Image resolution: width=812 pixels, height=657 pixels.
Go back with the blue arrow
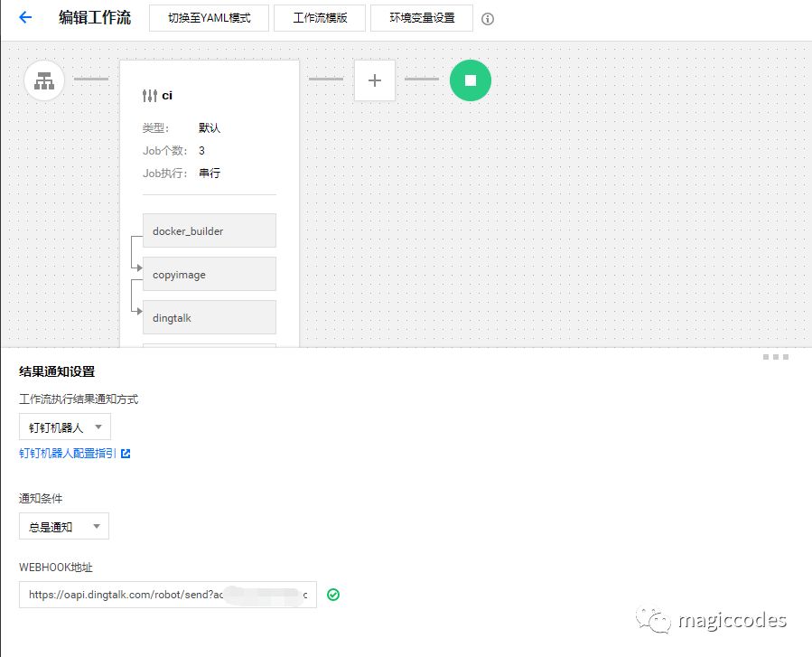click(x=25, y=17)
